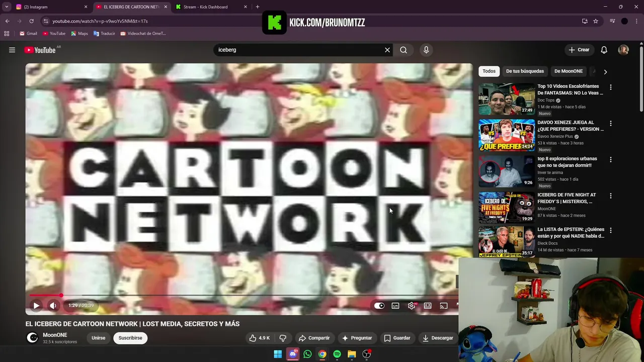Viewport: 644px width, 362px height.
Task: Select the Todos filter chip
Action: coord(489,71)
